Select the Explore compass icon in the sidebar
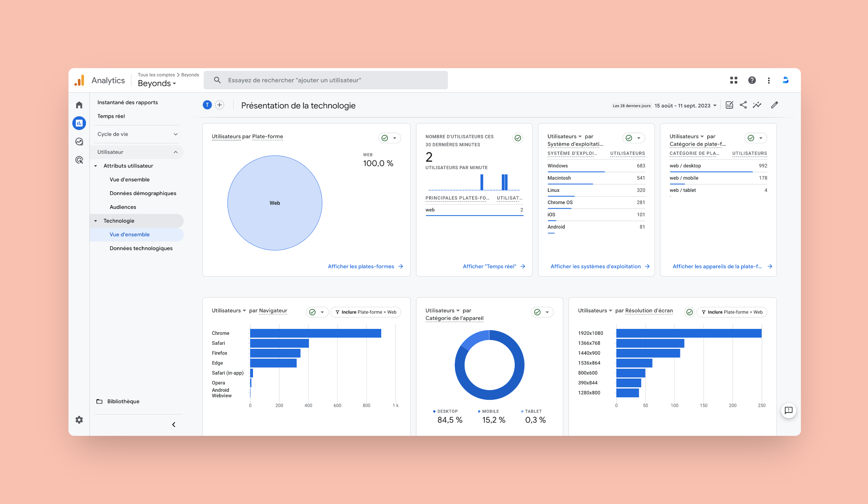This screenshot has height=504, width=868. pos(79,142)
